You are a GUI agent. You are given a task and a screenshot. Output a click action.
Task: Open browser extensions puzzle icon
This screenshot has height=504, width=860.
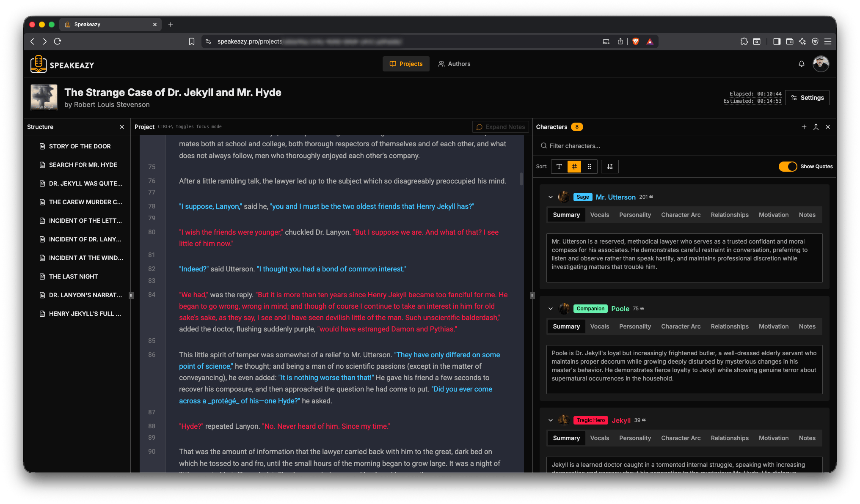coord(744,41)
